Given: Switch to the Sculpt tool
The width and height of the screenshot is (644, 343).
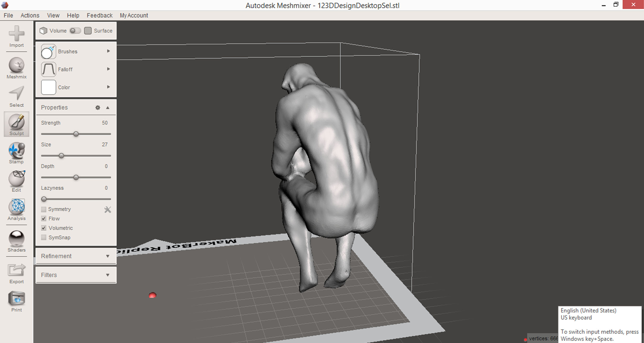Looking at the screenshot, I should tap(17, 124).
